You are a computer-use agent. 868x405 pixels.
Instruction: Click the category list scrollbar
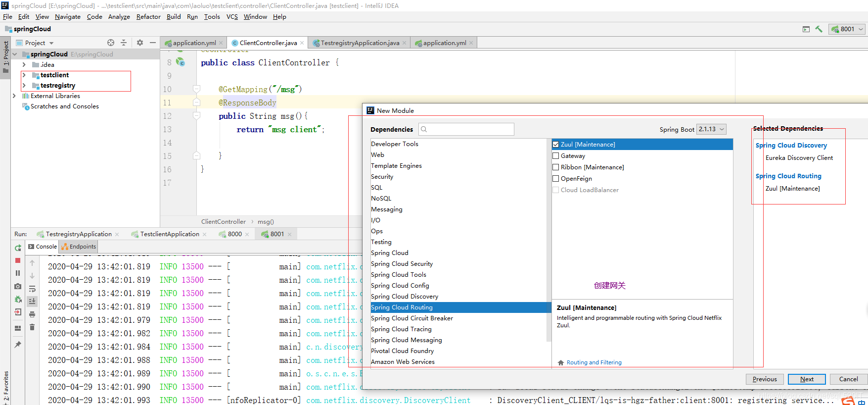(548, 240)
